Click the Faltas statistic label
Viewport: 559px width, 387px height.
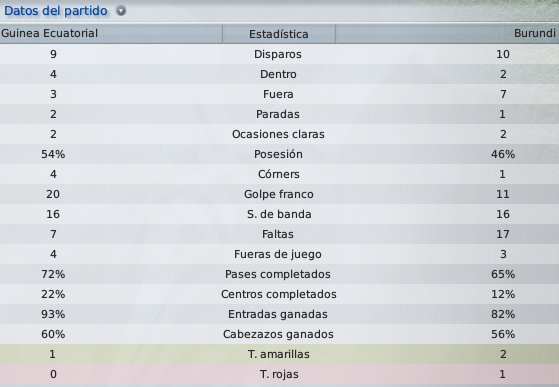pyautogui.click(x=278, y=234)
